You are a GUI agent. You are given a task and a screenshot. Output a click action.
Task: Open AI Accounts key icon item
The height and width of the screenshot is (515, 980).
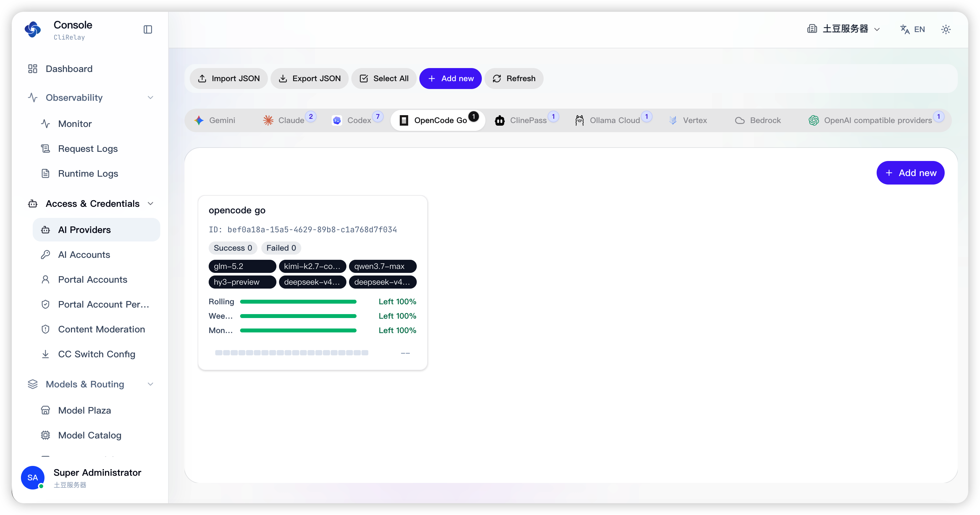point(45,255)
